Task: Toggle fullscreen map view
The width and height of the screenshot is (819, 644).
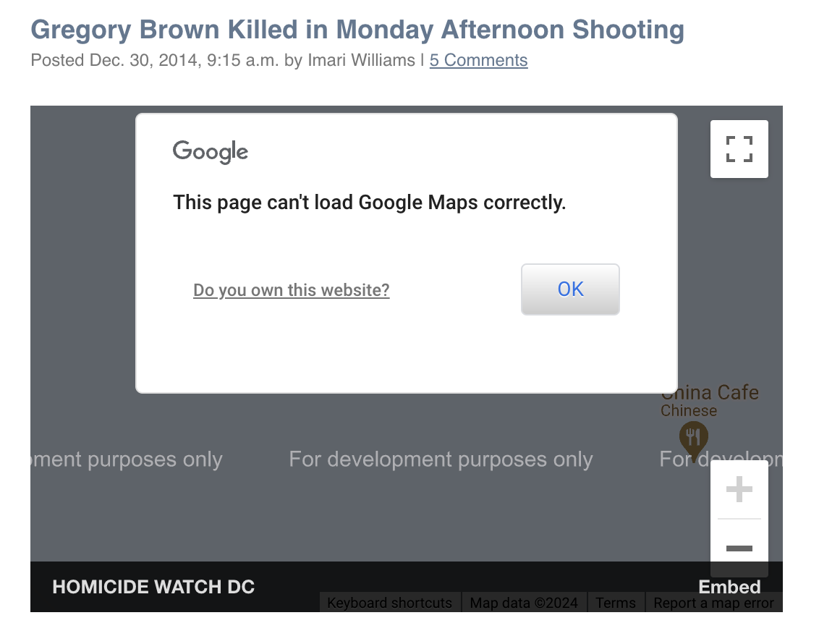Action: [x=739, y=149]
